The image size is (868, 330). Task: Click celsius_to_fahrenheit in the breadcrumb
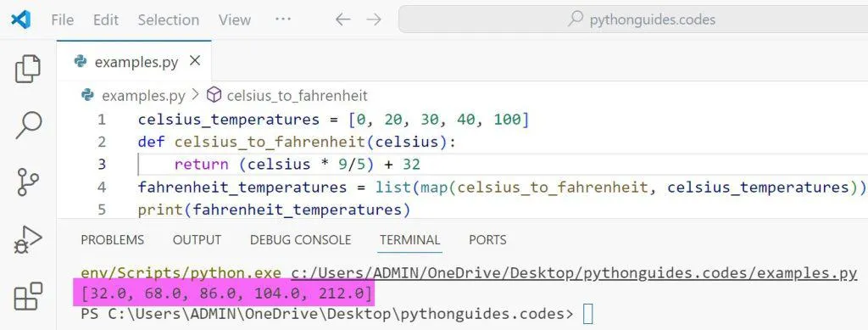click(298, 96)
